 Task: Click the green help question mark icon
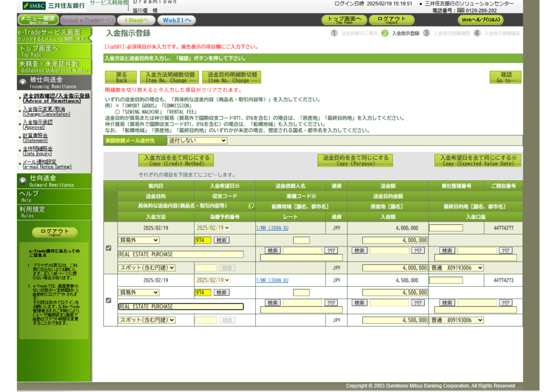coord(251,206)
